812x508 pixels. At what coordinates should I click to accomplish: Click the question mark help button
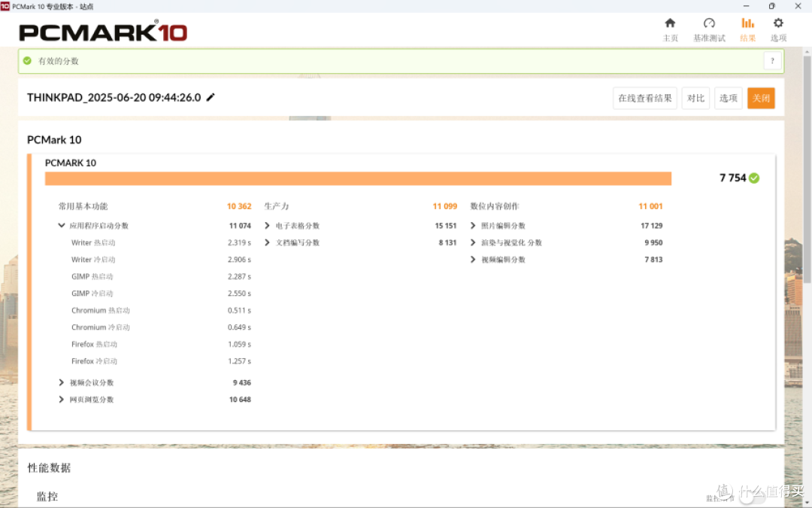(772, 61)
